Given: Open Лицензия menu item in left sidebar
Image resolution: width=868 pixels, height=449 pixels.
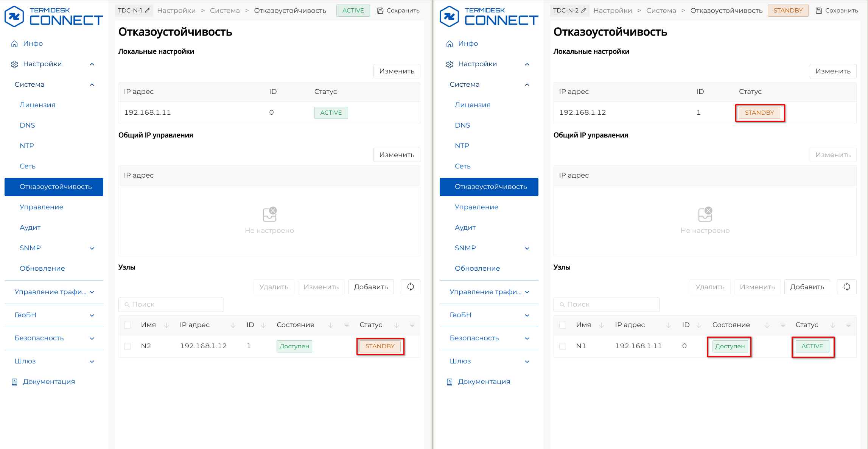Looking at the screenshot, I should pos(37,105).
